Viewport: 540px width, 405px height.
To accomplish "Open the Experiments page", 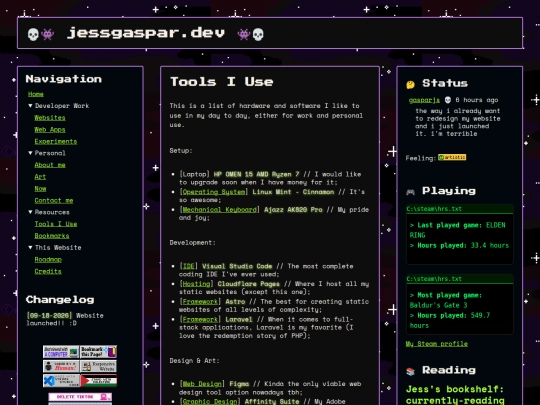I will pyautogui.click(x=56, y=142).
